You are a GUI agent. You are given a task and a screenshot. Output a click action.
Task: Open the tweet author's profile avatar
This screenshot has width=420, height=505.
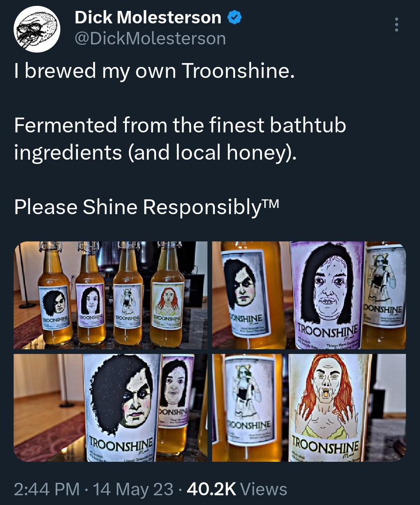tap(37, 30)
